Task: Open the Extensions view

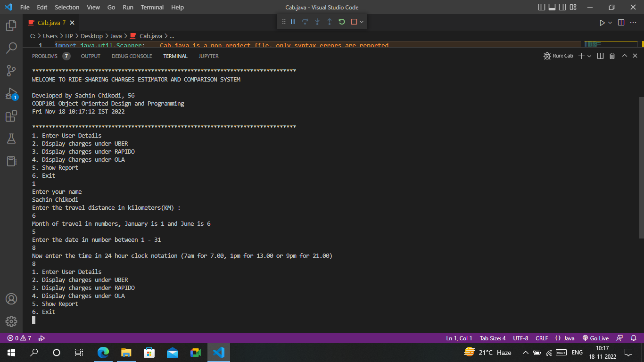Action: pyautogui.click(x=11, y=116)
